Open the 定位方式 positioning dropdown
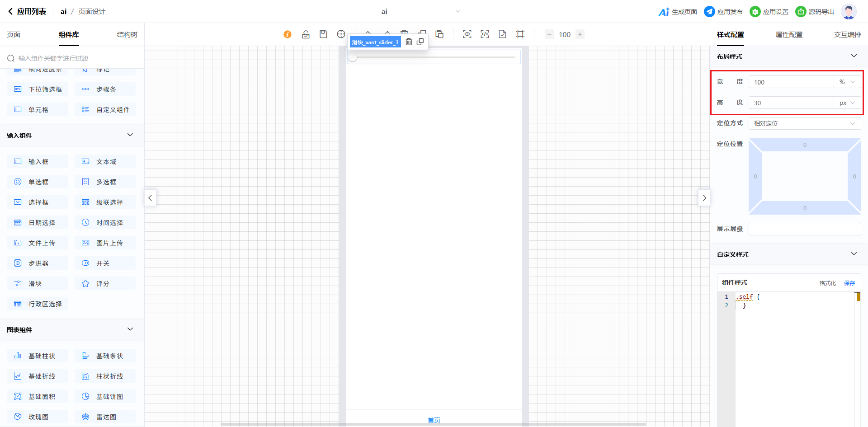868x427 pixels. pos(804,123)
